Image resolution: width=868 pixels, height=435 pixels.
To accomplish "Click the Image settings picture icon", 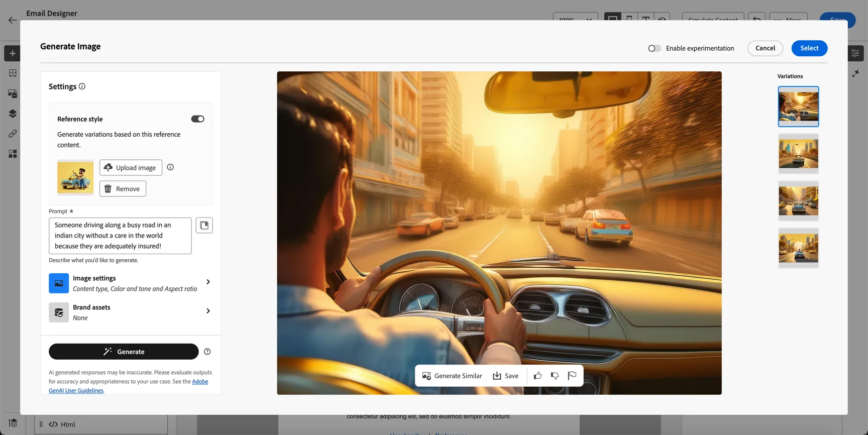I will coord(59,283).
